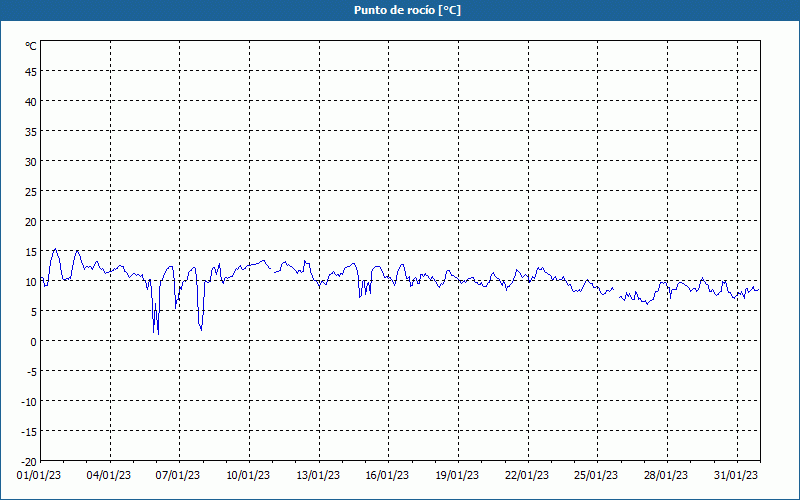Click the x-axis date 22/01/23

pyautogui.click(x=527, y=476)
